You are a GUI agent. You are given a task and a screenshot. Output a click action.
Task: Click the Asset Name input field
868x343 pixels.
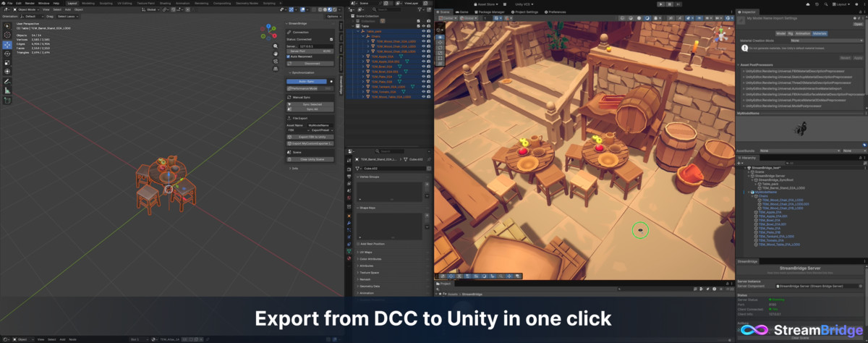click(x=320, y=125)
